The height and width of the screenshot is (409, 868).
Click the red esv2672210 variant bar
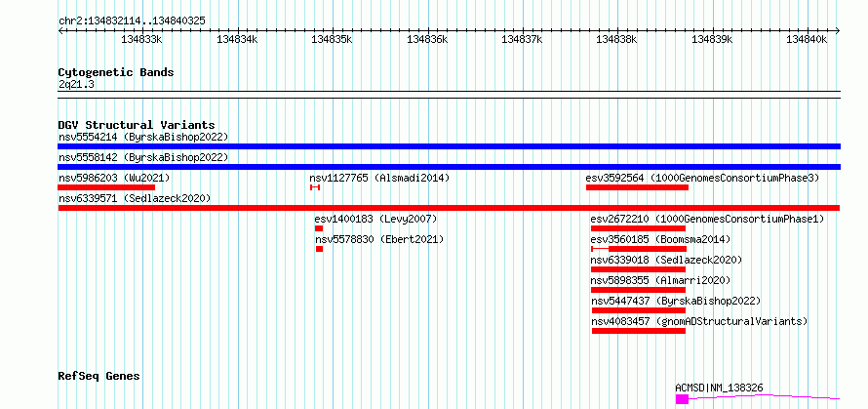click(x=638, y=228)
